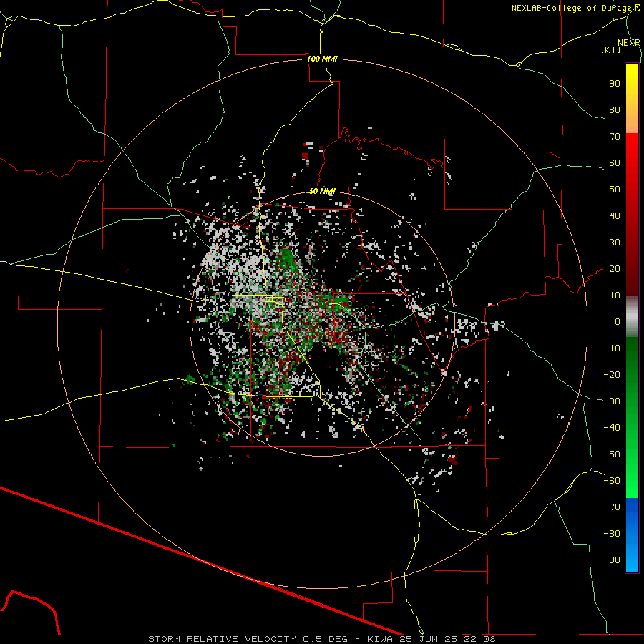Click the 50 NMI range ring label
This screenshot has width=644, height=644.
[x=322, y=191]
